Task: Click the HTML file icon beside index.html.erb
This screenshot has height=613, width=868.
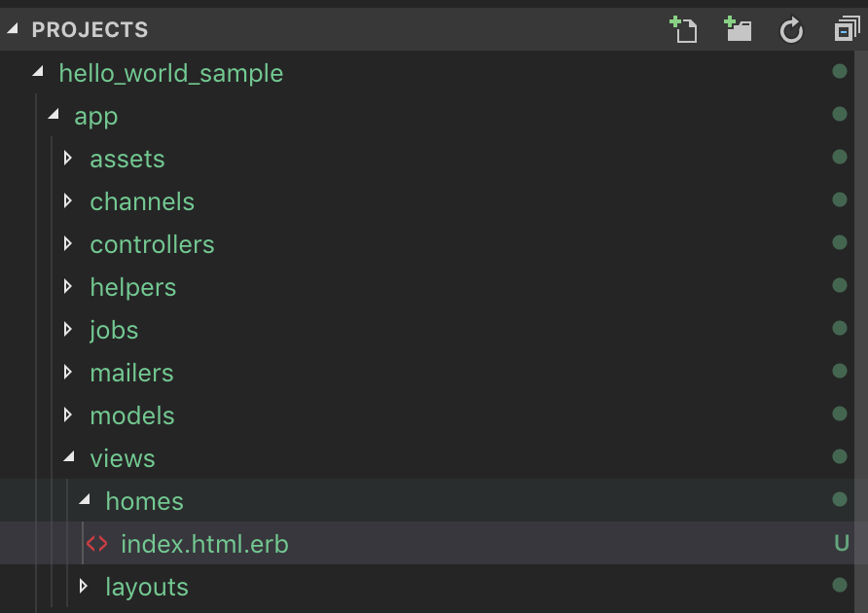Action: coord(97,544)
